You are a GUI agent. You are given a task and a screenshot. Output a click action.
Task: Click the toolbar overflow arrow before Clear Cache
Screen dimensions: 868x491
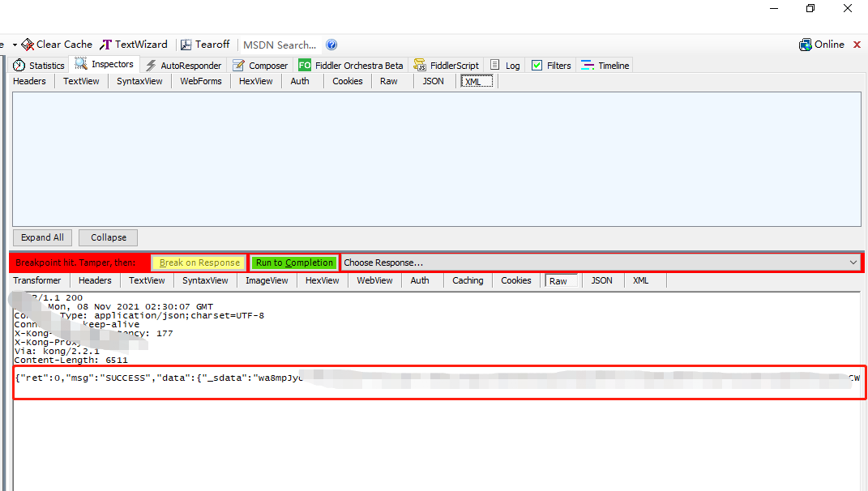point(15,45)
